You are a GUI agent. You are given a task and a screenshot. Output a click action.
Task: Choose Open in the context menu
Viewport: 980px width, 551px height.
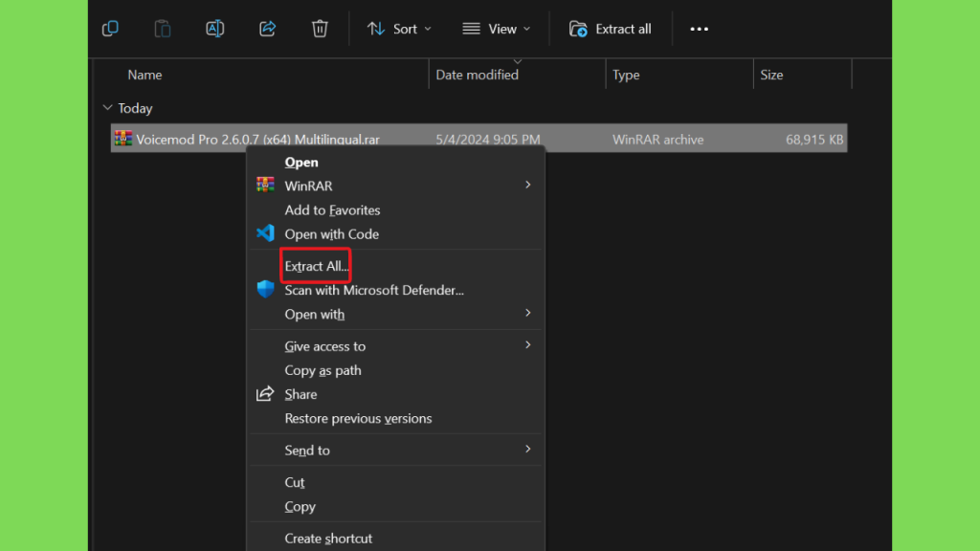point(301,163)
